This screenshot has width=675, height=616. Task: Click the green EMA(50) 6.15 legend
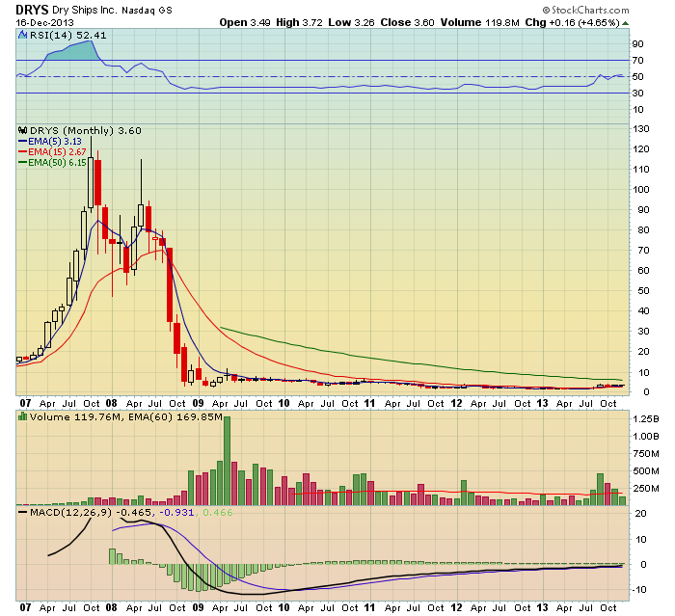click(x=52, y=162)
